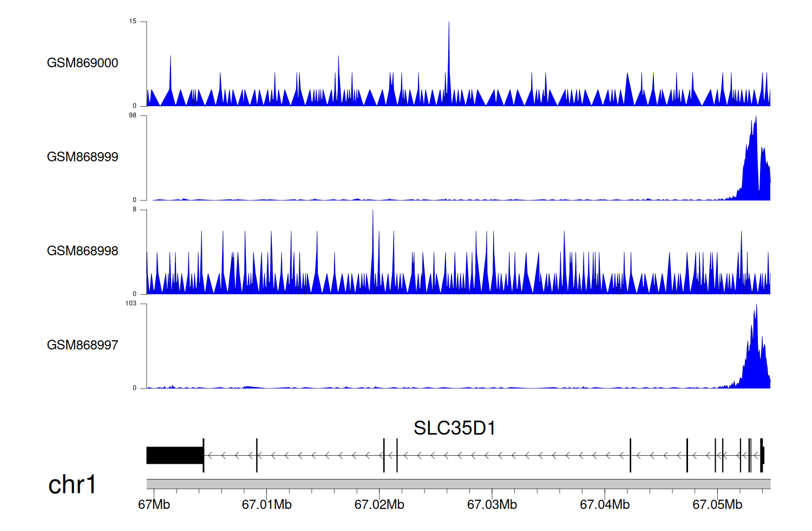The height and width of the screenshot is (531, 812).
Task: Click the SLC35D1 gene name
Action: pyautogui.click(x=454, y=428)
